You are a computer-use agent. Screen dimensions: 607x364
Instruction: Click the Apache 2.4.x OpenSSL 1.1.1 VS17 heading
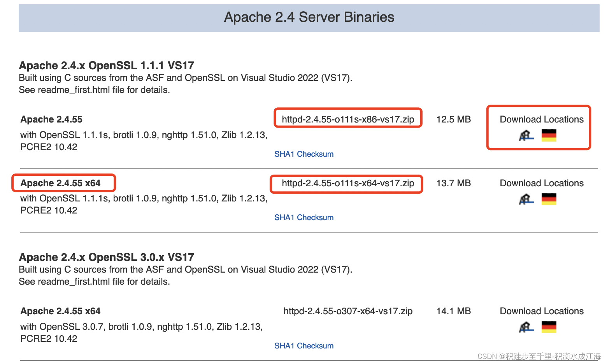pos(107,65)
